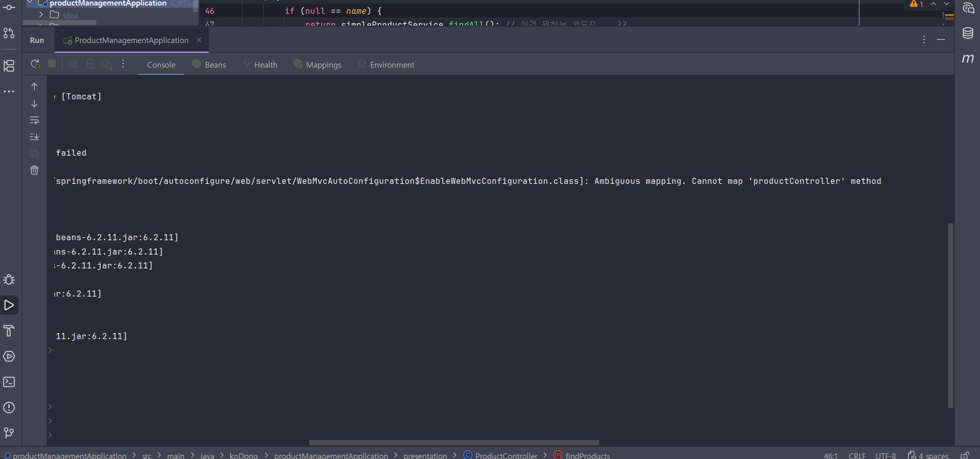Toggle scroll to end of console
Image resolution: width=980 pixels, height=459 pixels.
34,137
